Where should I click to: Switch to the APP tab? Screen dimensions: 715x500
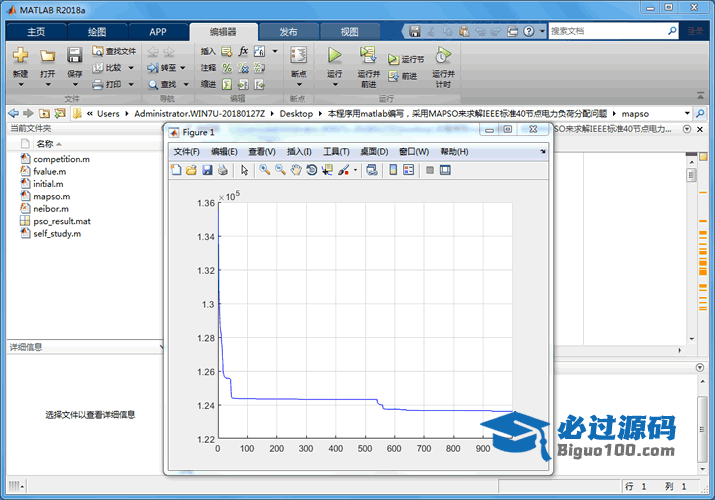click(158, 32)
